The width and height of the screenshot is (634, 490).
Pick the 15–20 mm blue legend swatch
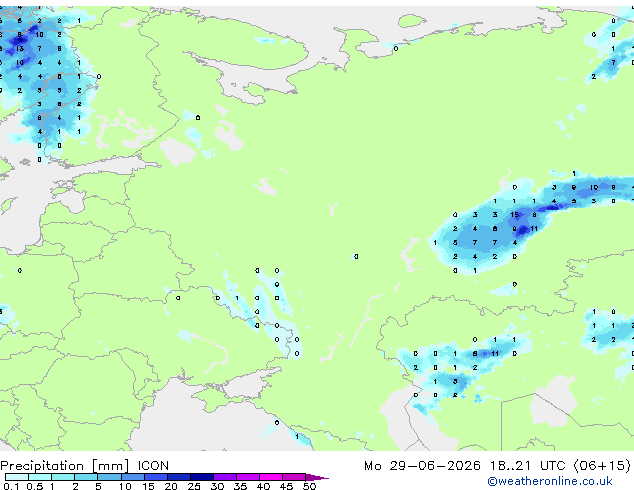coord(156,477)
